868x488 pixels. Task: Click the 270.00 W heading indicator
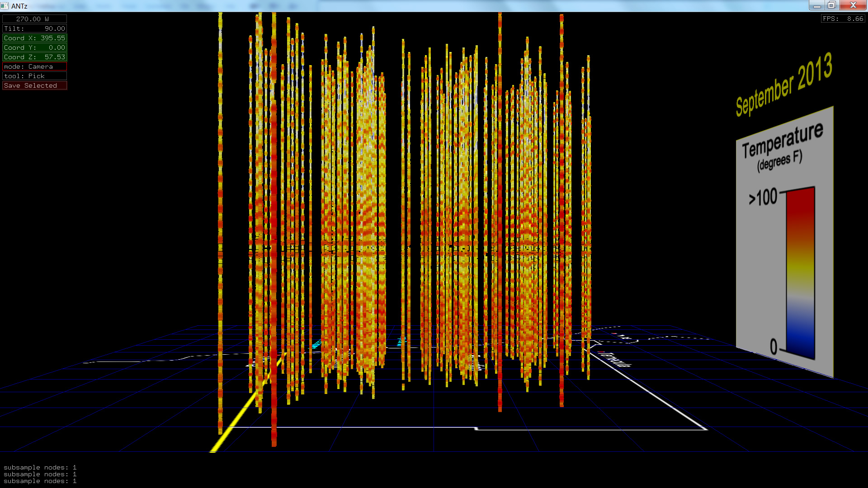(34, 19)
